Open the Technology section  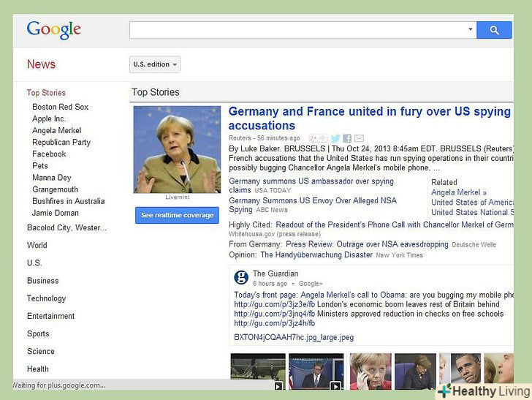pyautogui.click(x=47, y=298)
